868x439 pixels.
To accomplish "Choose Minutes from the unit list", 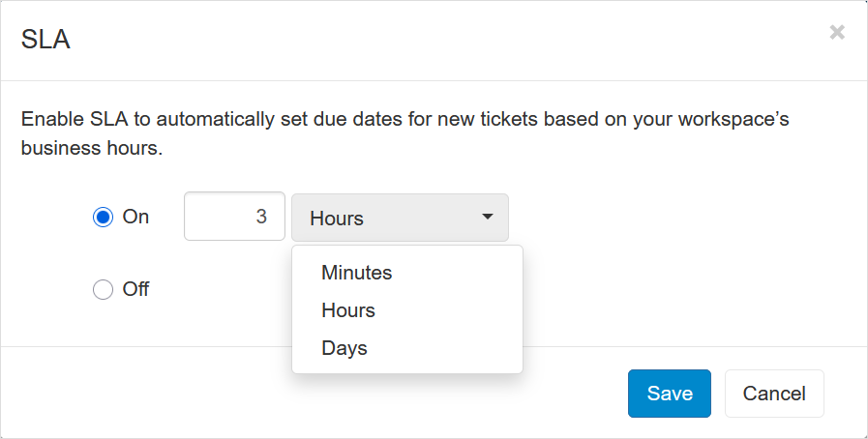I will 357,273.
